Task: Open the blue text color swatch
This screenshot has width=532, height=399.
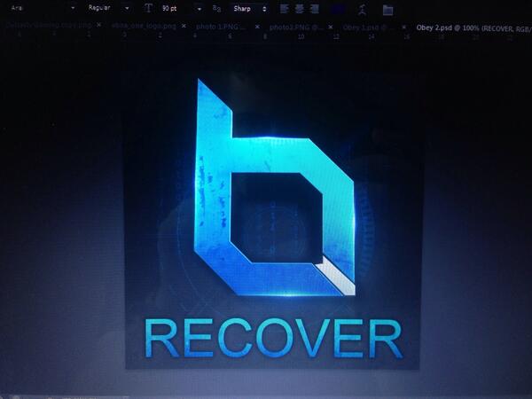Action: (x=339, y=10)
